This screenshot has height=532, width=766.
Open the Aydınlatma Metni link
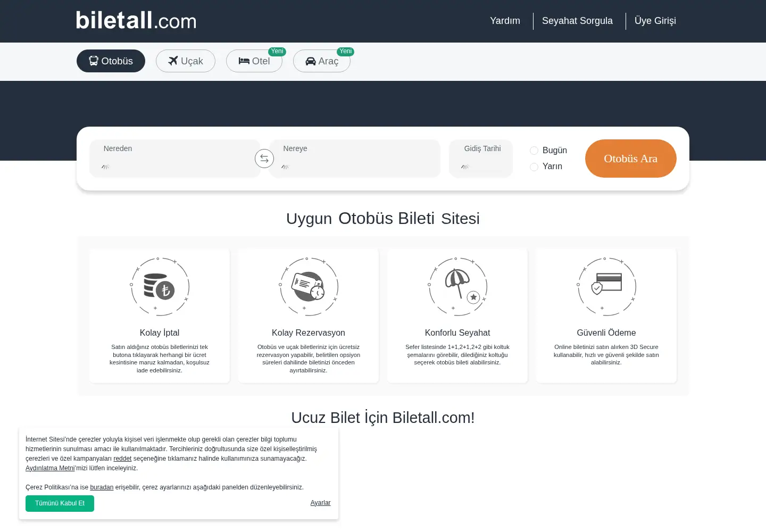click(x=50, y=468)
